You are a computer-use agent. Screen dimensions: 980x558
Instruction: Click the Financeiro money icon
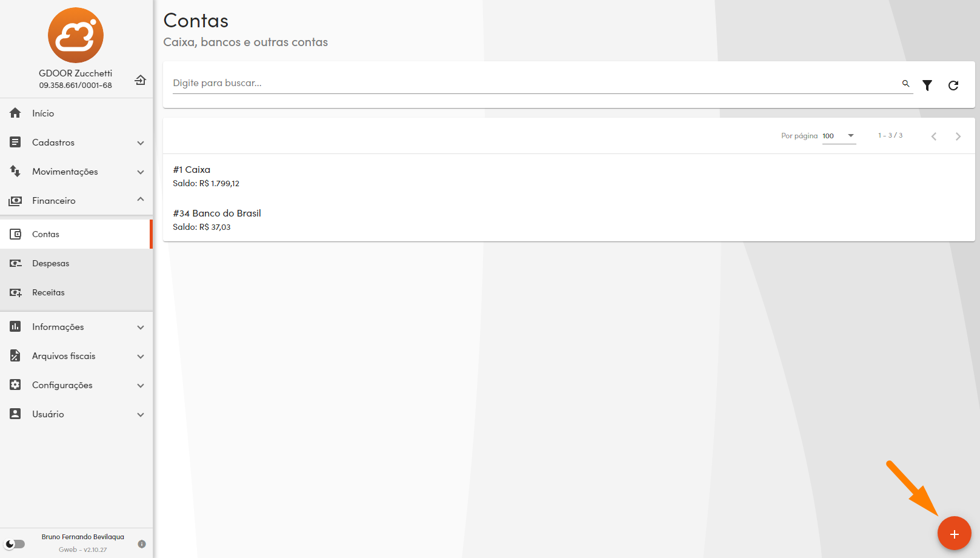click(15, 200)
